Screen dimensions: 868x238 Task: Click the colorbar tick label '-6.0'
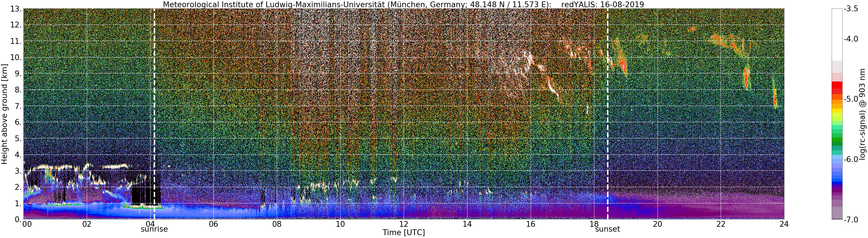click(x=851, y=159)
